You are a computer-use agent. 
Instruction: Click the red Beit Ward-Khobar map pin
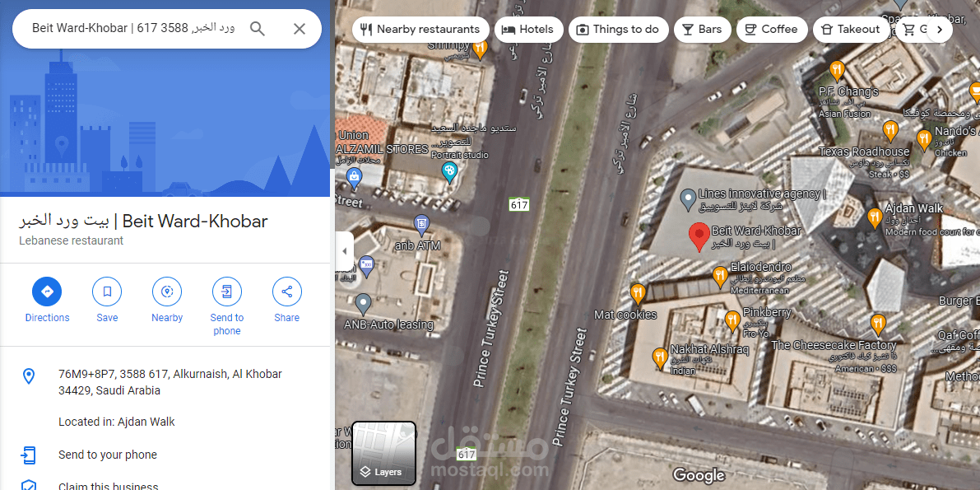click(699, 238)
